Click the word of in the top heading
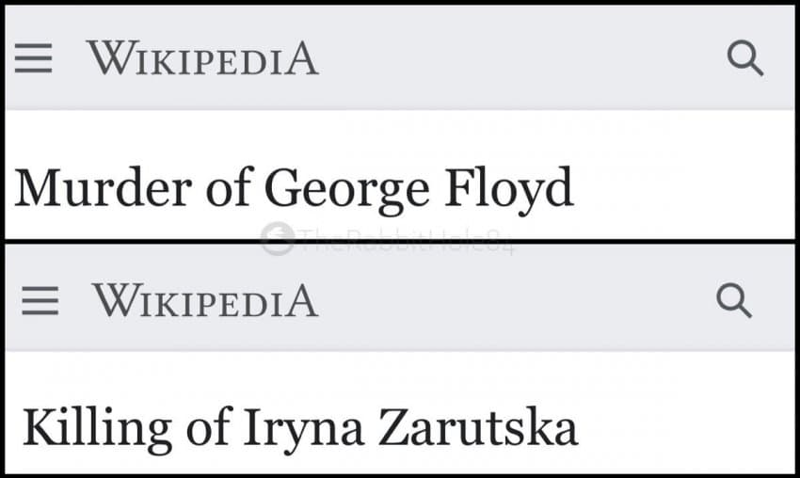The image size is (800, 478). pyautogui.click(x=229, y=187)
